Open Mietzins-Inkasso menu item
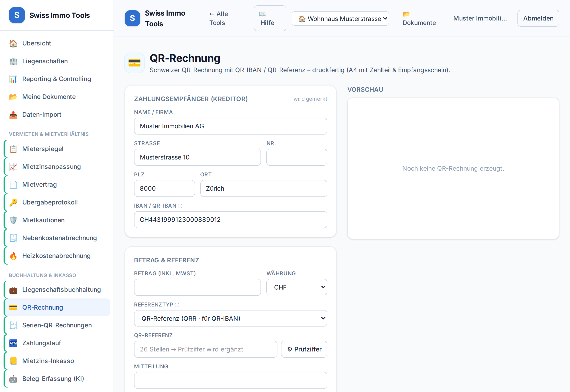The image size is (570, 392). [57, 361]
